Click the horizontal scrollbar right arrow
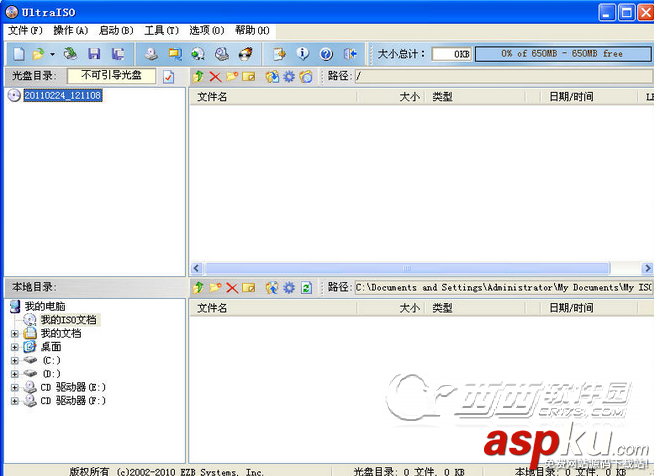This screenshot has height=476, width=654. pos(647,268)
